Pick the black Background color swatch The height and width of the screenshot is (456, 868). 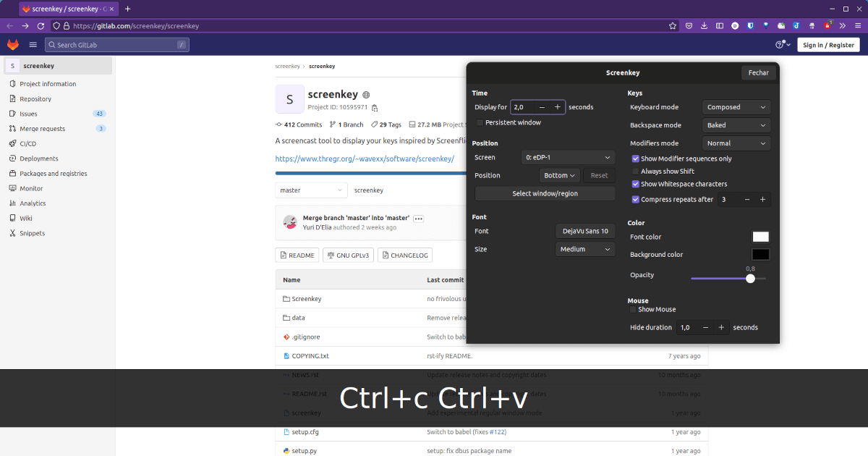click(x=761, y=255)
